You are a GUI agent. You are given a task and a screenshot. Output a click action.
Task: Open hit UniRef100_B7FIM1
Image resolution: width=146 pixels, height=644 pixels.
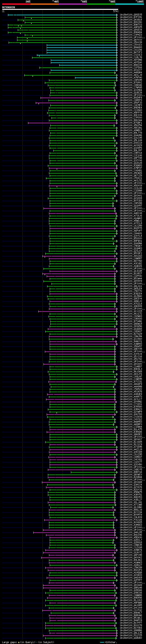click(x=131, y=17)
